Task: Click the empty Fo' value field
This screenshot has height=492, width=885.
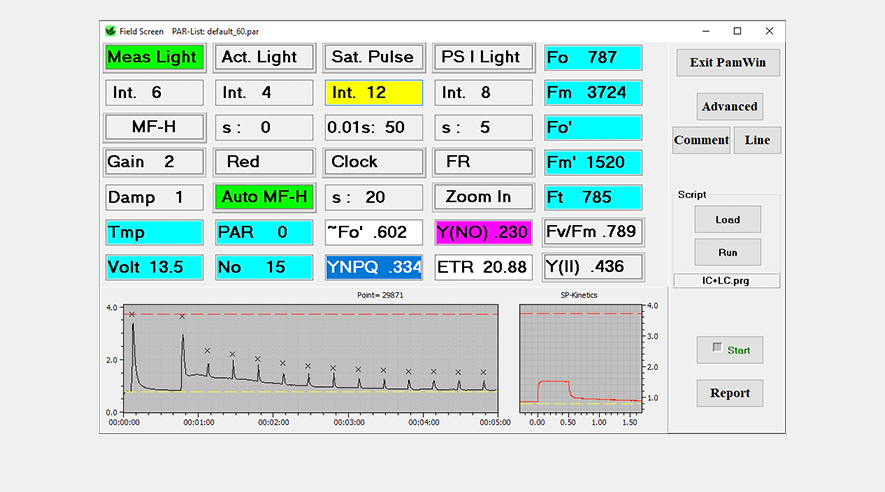Action: pos(593,128)
